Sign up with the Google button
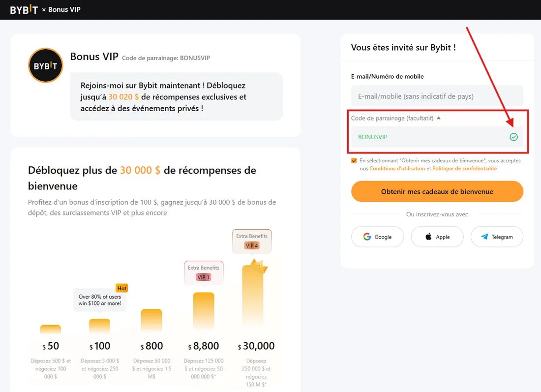 (x=377, y=237)
